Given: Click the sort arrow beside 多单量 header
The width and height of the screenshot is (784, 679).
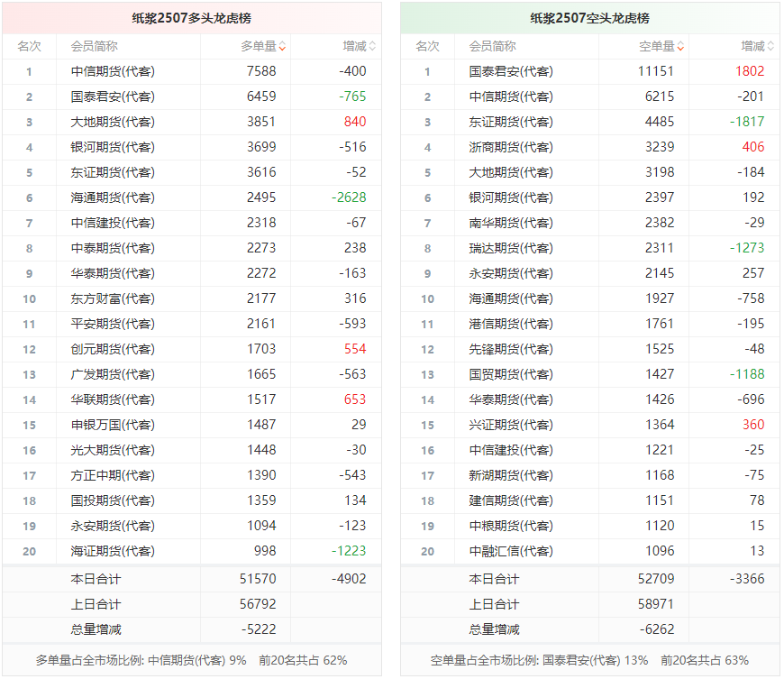Looking at the screenshot, I should pos(282,47).
